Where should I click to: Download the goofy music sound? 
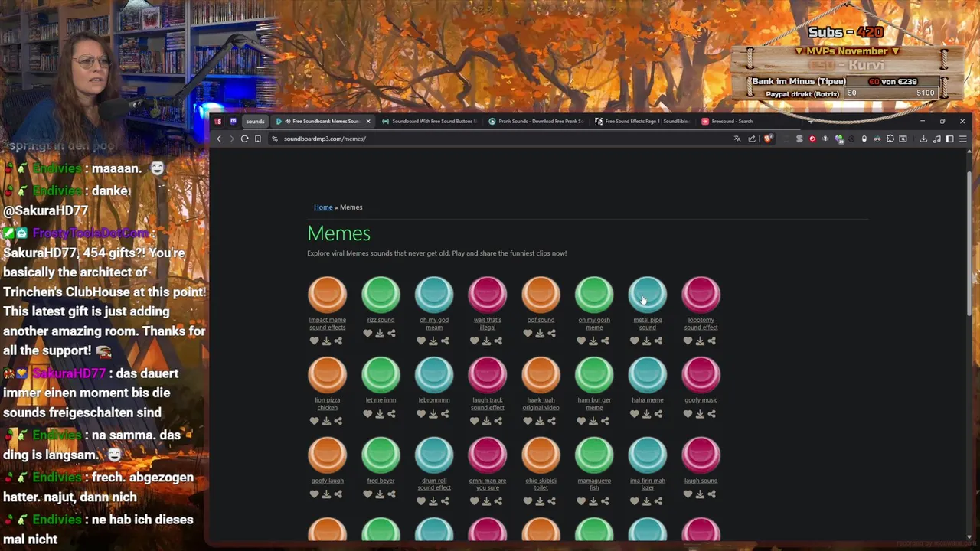(x=700, y=414)
